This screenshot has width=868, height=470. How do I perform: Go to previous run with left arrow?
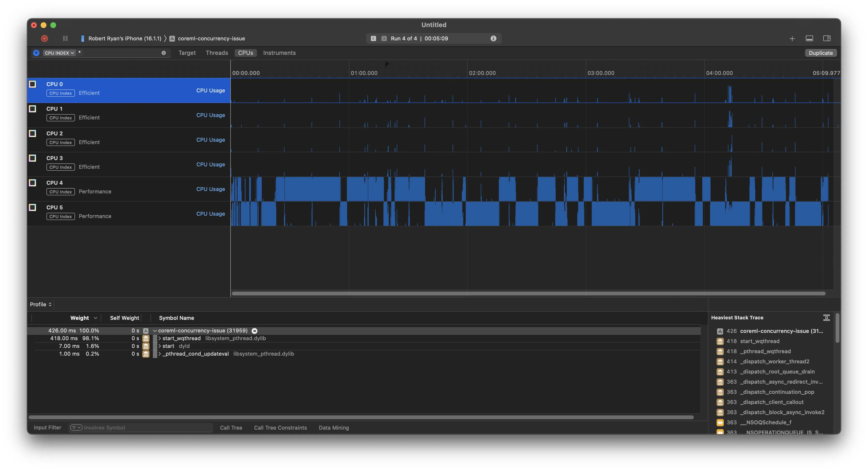tap(373, 38)
